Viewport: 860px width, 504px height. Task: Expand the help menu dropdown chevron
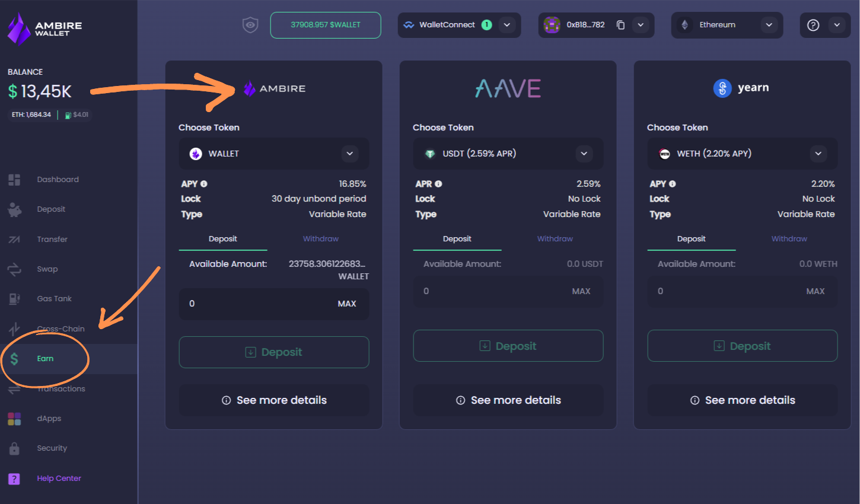pos(837,25)
